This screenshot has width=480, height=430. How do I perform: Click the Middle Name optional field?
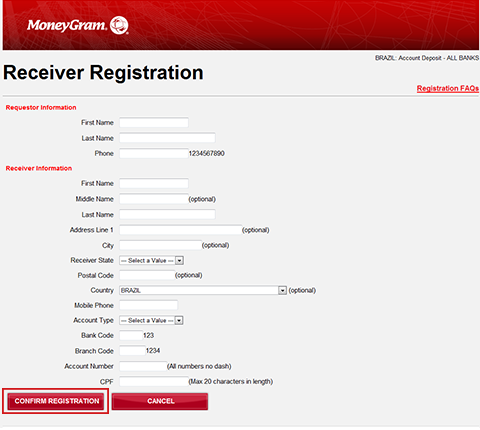coord(154,199)
